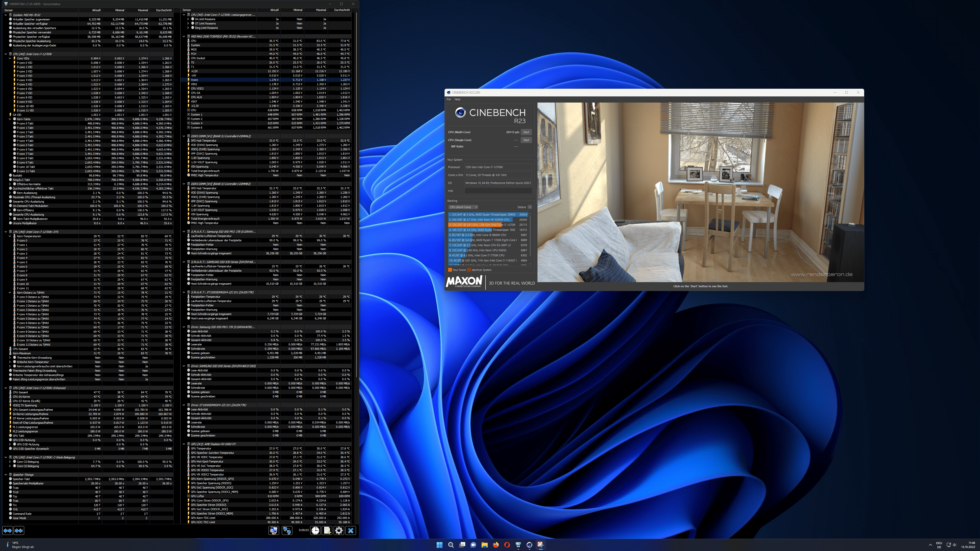Collapse the Speicher-Timings section
This screenshot has height=551, width=980.
coord(6,474)
